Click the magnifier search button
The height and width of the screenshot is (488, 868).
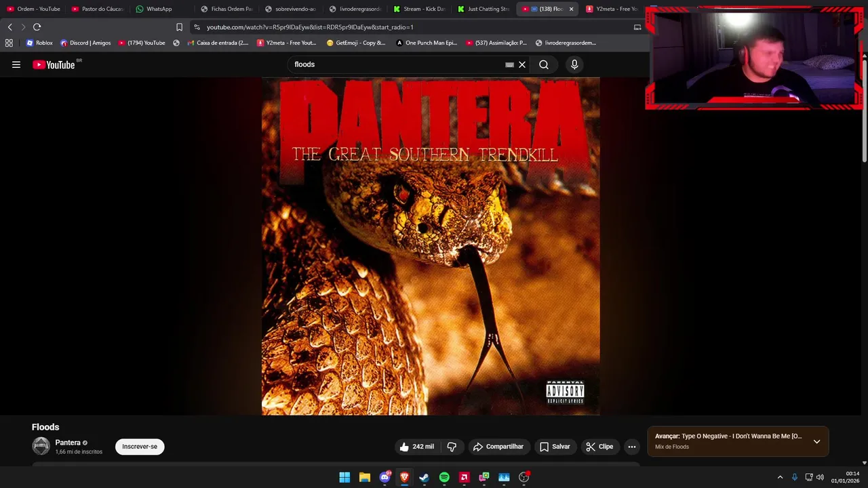tap(544, 64)
